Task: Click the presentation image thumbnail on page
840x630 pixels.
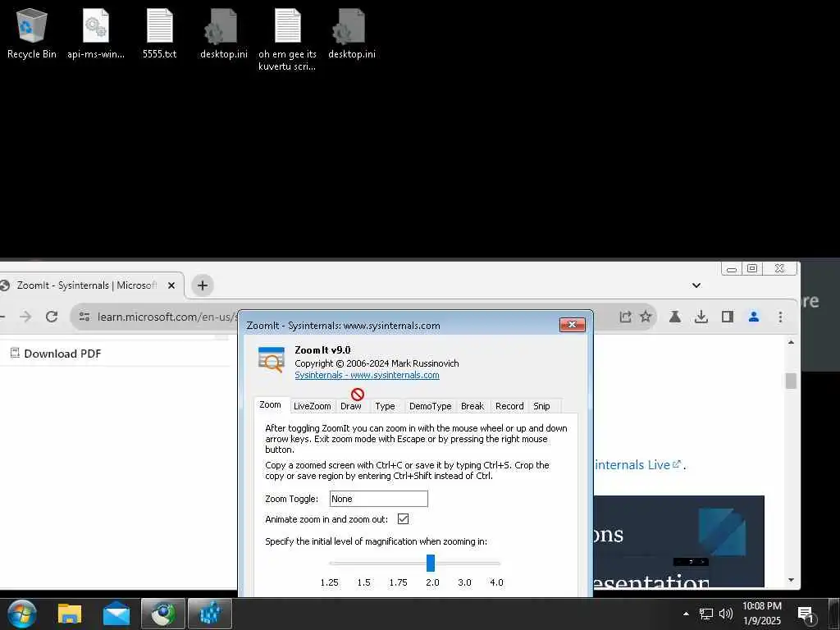Action: 678,541
